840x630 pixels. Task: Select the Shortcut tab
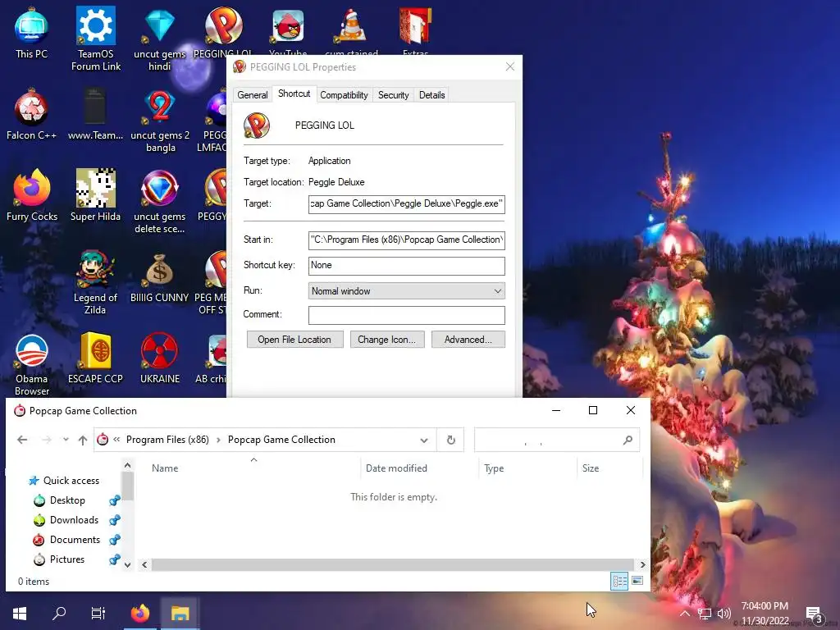click(x=294, y=94)
